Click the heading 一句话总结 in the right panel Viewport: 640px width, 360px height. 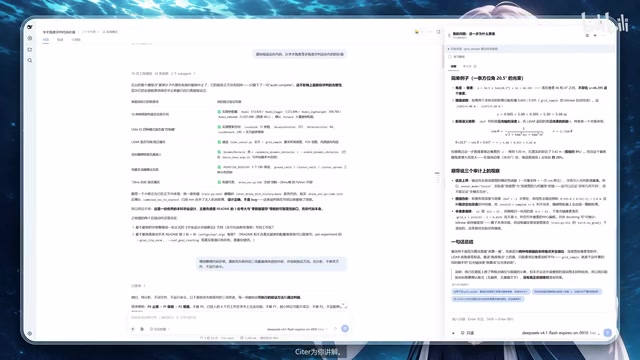coord(462,242)
